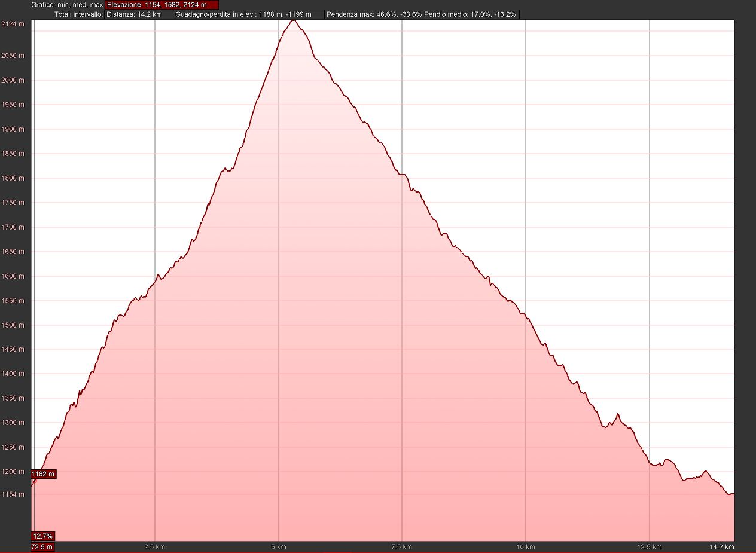Click the 12.7% slope indicator tag
The width and height of the screenshot is (756, 553).
(x=43, y=536)
